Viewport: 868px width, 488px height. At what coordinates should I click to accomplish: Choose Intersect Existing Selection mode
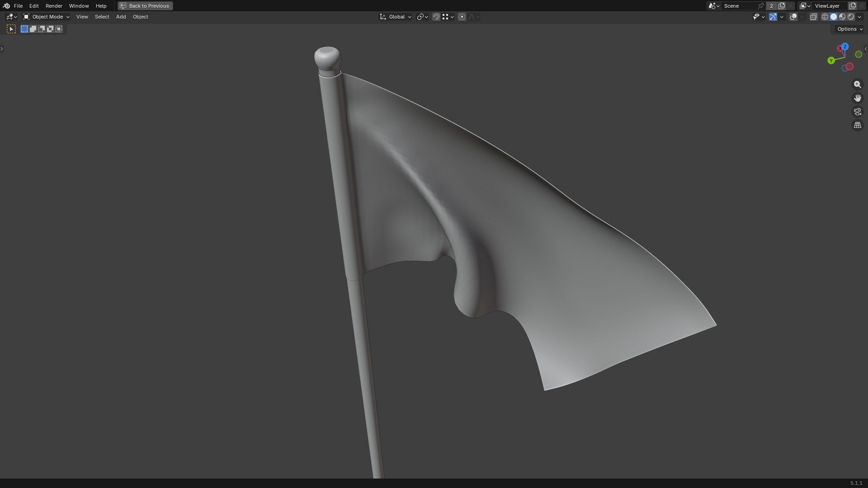coord(59,29)
